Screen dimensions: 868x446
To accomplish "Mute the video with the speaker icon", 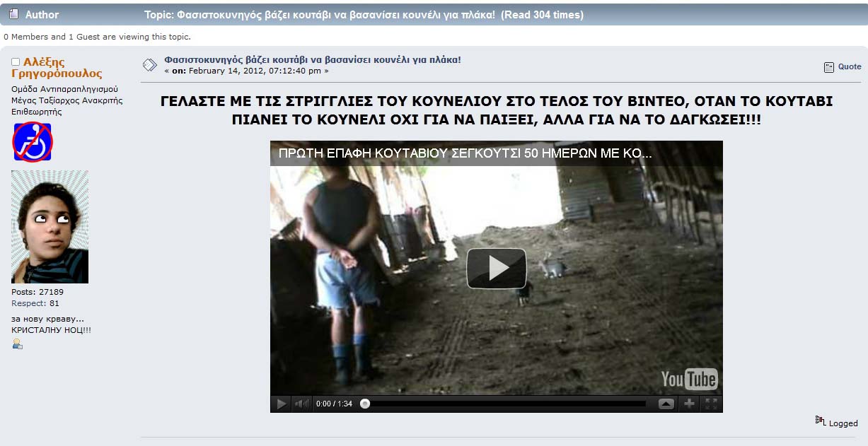I will (x=302, y=404).
